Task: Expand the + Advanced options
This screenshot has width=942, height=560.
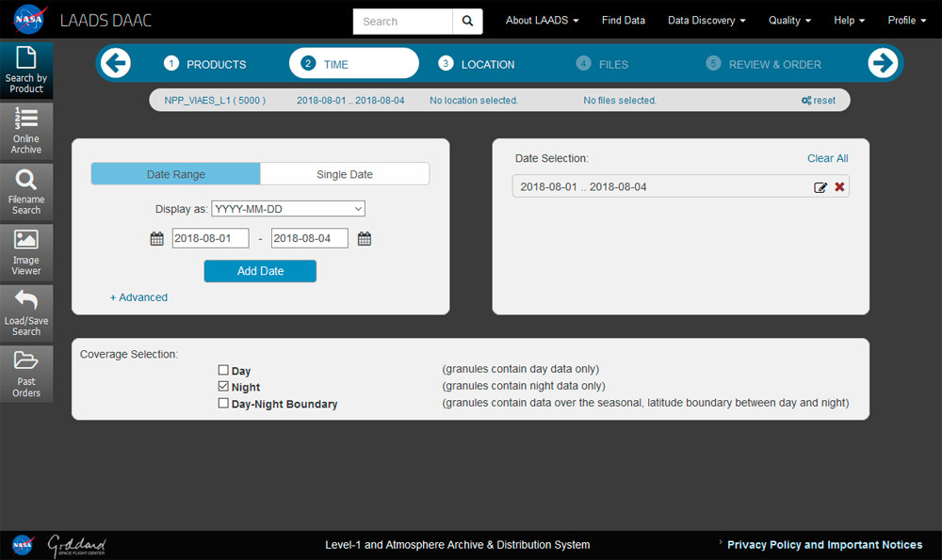Action: pos(138,297)
